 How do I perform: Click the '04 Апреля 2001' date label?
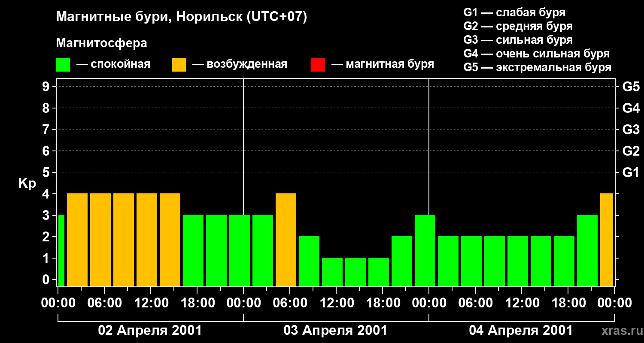pos(521,330)
